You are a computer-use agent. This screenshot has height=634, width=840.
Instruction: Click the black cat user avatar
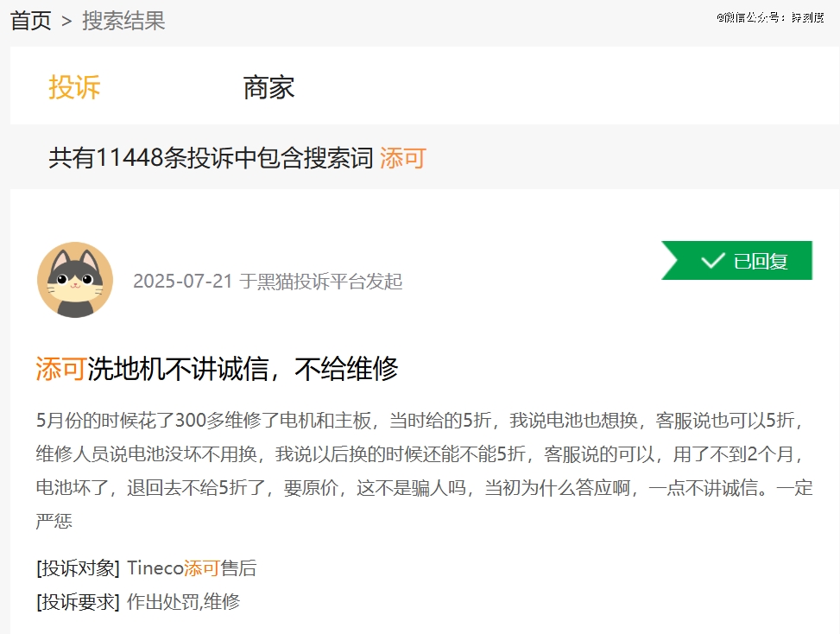click(x=75, y=280)
